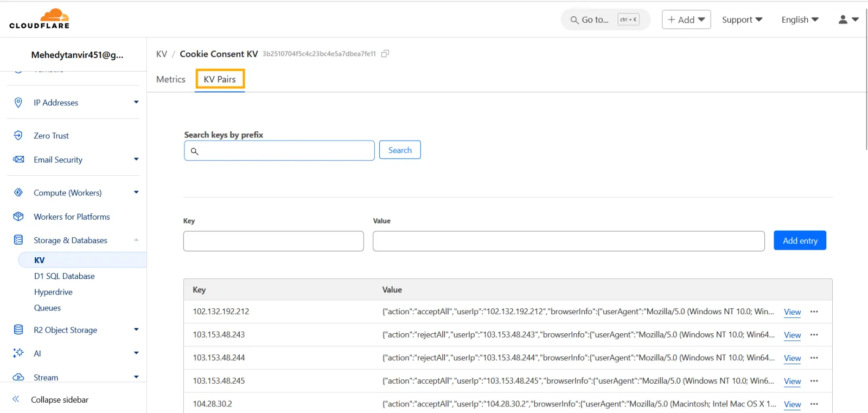Viewport: 868px width, 413px height.
Task: Copy the namespace ID with copy icon
Action: tap(385, 54)
